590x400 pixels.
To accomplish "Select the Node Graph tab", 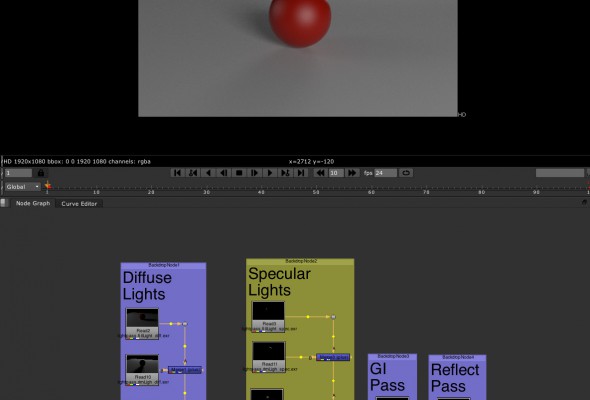I will point(33,203).
